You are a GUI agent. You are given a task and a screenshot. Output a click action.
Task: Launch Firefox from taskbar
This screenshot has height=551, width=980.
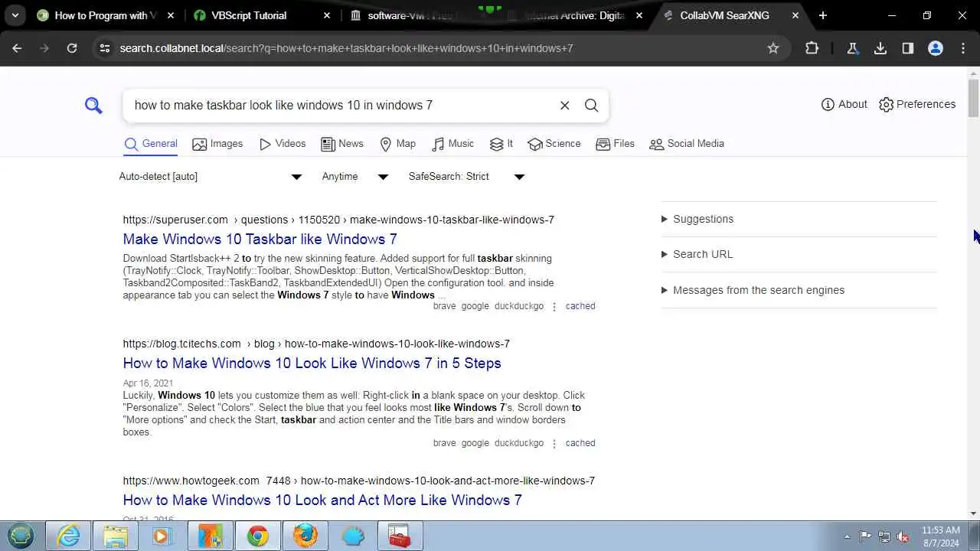coord(305,536)
